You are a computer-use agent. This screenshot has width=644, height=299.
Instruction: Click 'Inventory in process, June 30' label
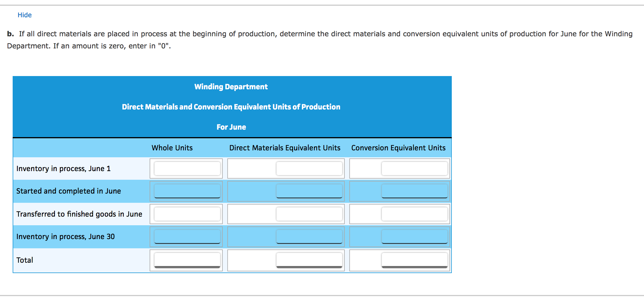pos(65,236)
